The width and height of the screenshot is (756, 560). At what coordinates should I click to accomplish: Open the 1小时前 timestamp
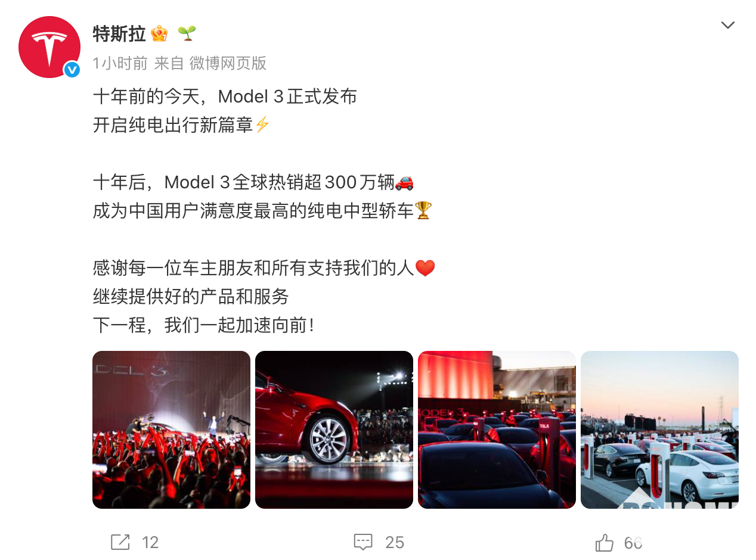coord(120,63)
